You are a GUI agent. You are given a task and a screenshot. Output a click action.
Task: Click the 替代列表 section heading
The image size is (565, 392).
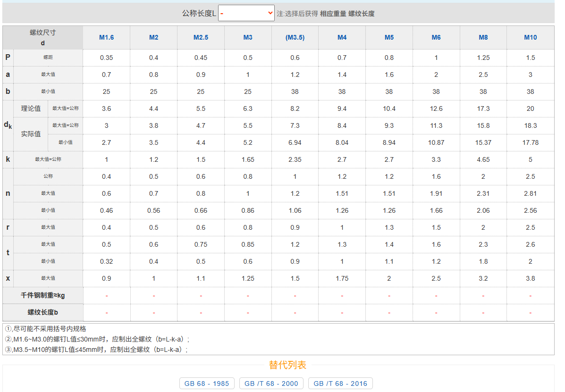[287, 365]
